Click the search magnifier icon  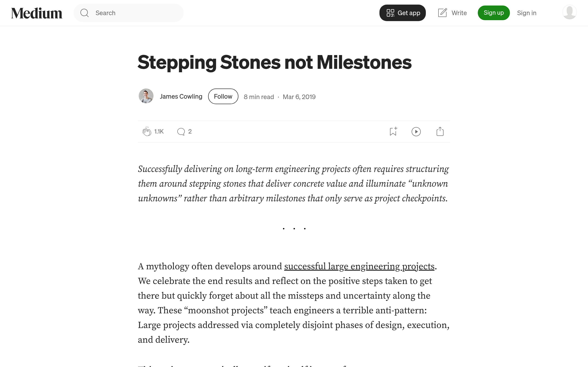coord(84,13)
